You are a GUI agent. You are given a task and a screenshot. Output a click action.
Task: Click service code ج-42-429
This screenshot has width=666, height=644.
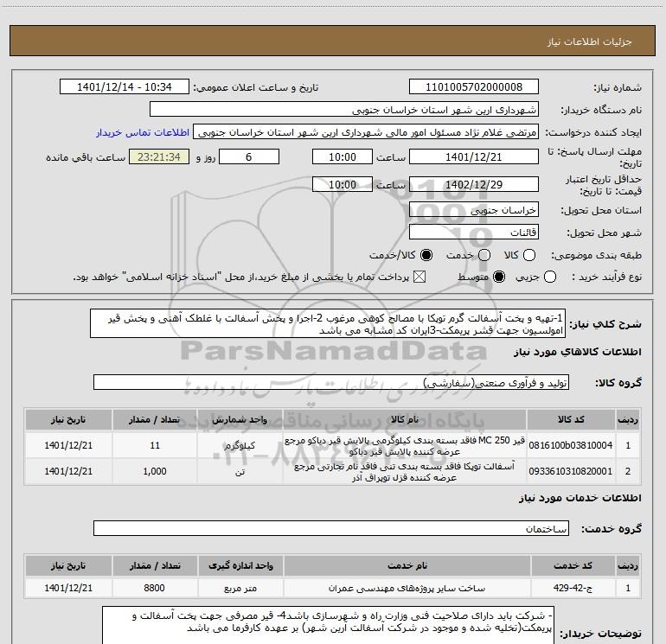click(x=573, y=588)
